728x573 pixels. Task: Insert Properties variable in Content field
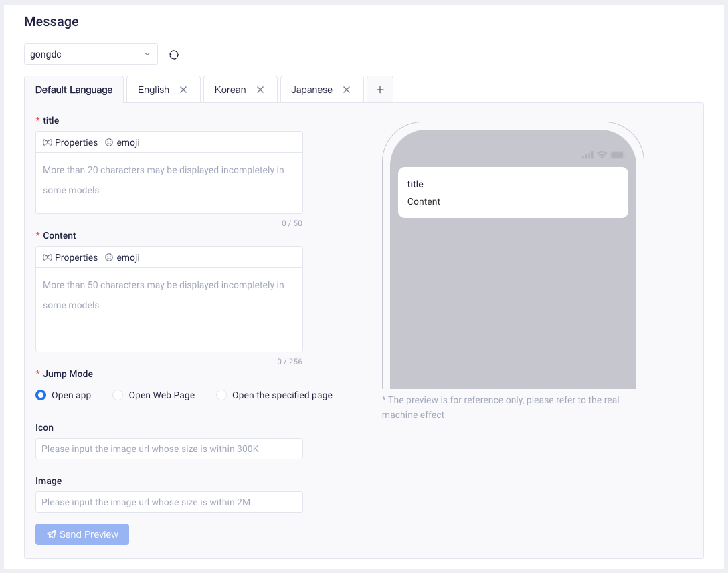(70, 257)
